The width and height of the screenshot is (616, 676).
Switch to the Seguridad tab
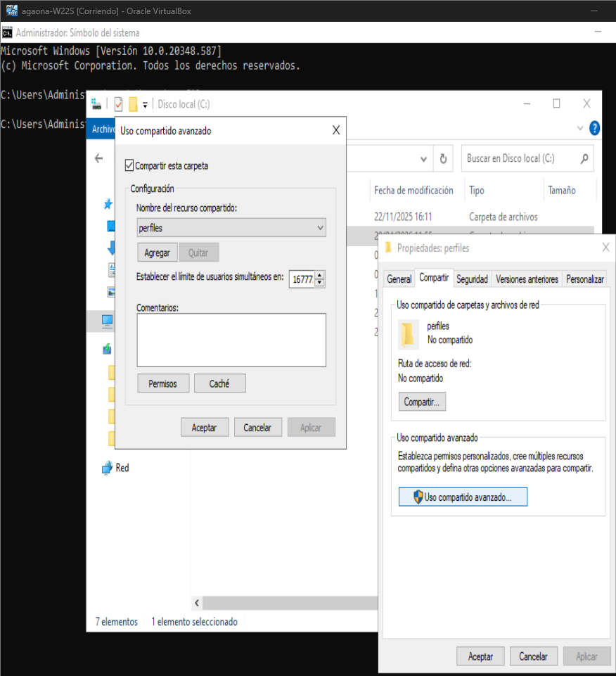coord(472,279)
